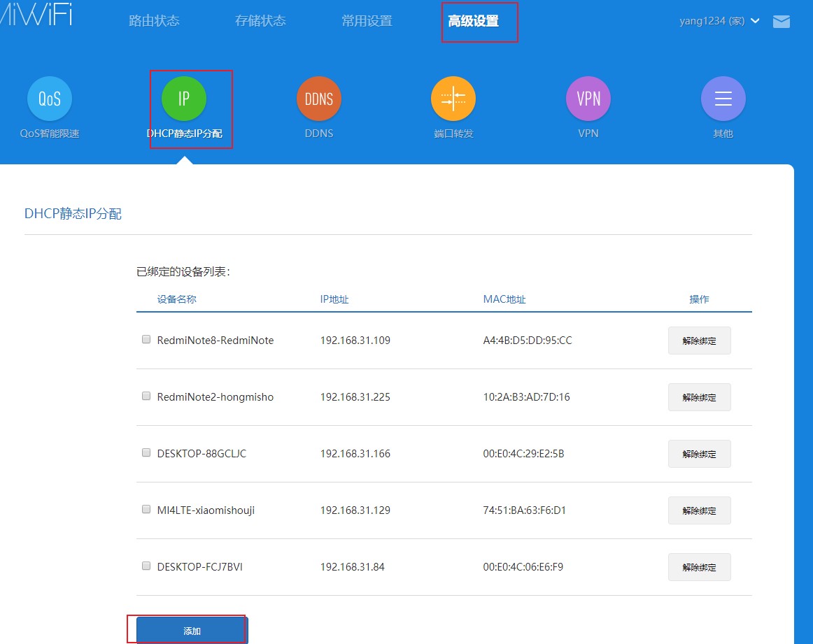Check the RedmiNote8-RedmiNote device checkbox
813x644 pixels.
point(146,339)
